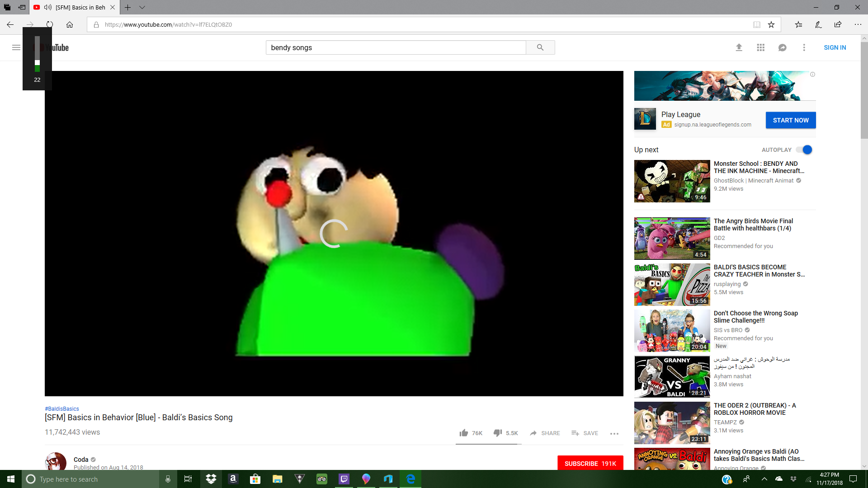This screenshot has width=868, height=488.
Task: Click Add notes pen icon
Action: click(x=818, y=24)
